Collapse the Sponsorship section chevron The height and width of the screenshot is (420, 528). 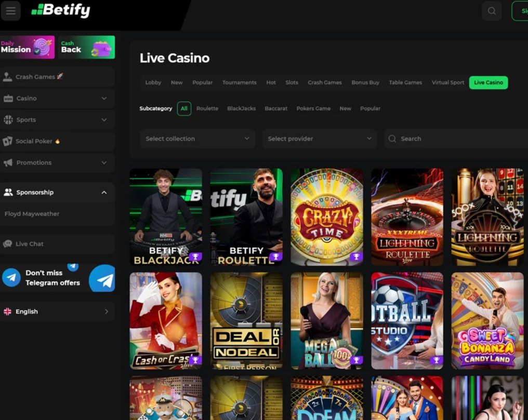tap(104, 192)
